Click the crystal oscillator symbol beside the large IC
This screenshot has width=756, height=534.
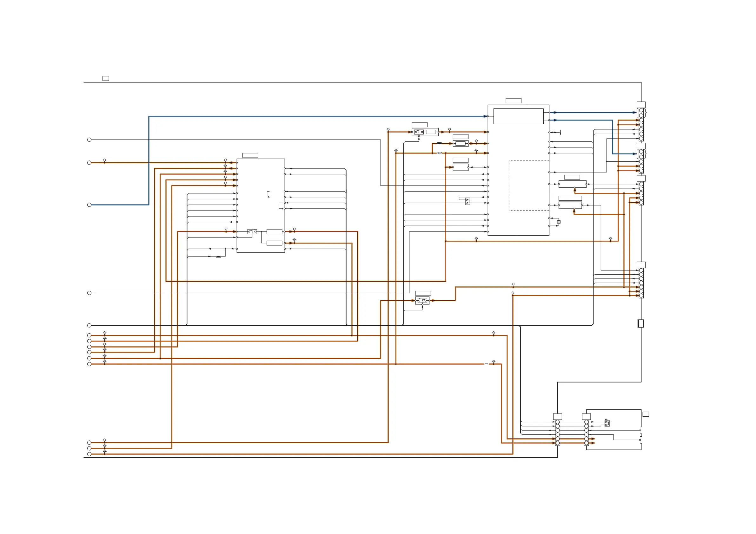(x=559, y=222)
